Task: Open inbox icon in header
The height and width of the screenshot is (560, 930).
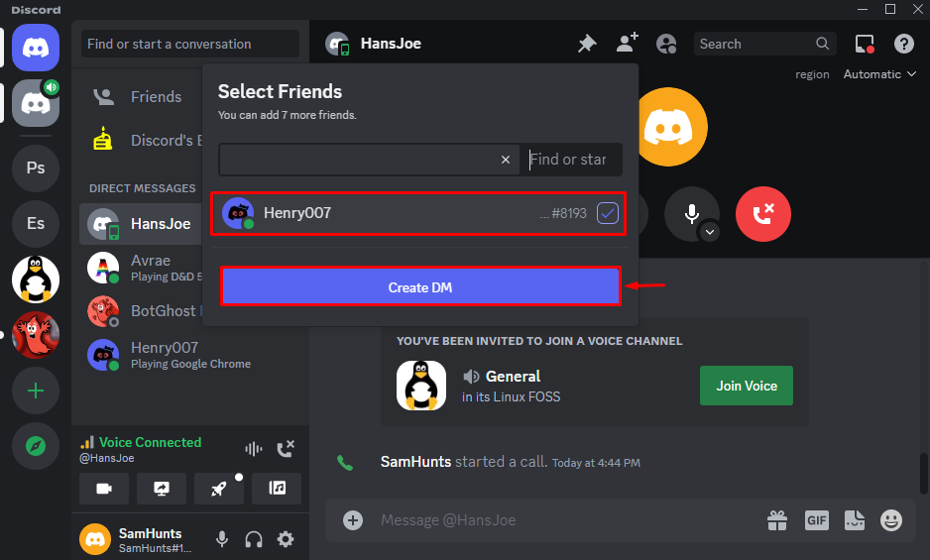Action: click(865, 44)
